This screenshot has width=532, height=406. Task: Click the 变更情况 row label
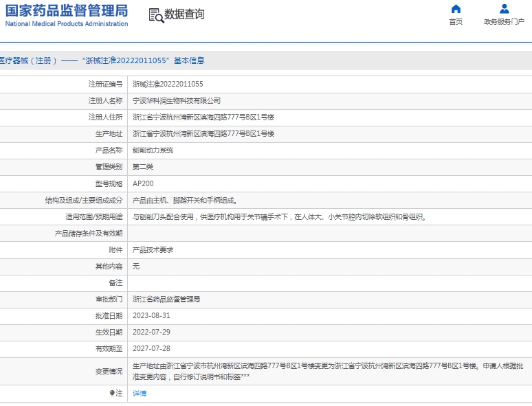tap(109, 372)
